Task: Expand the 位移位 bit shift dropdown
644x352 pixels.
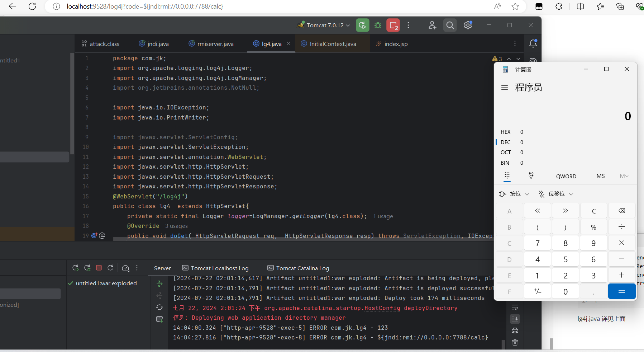Action: coord(556,194)
